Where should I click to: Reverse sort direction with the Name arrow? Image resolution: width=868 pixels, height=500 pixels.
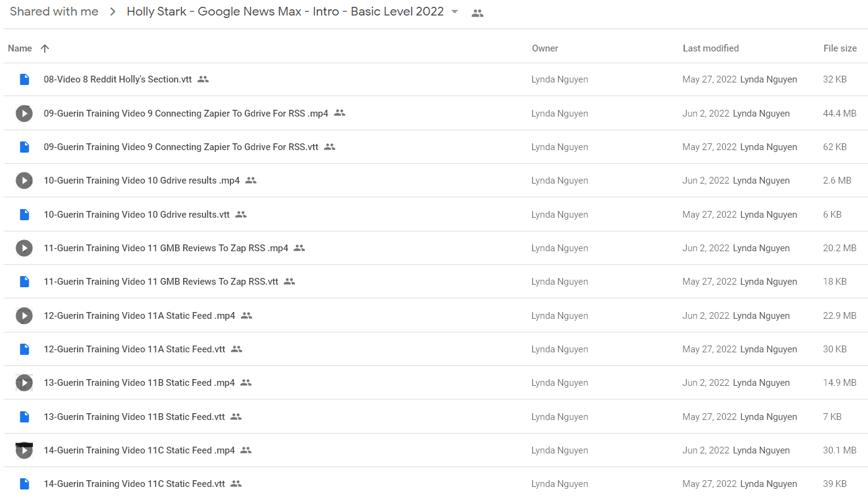coord(45,48)
